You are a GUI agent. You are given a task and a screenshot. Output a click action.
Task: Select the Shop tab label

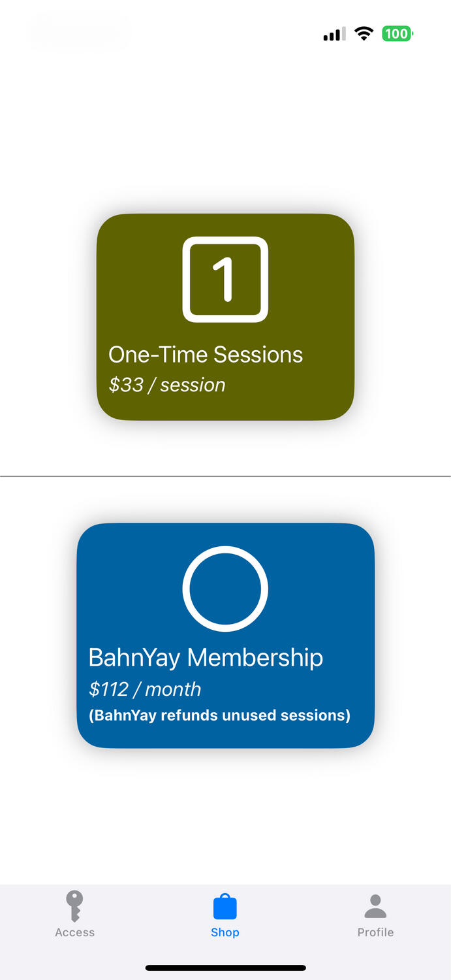click(225, 932)
